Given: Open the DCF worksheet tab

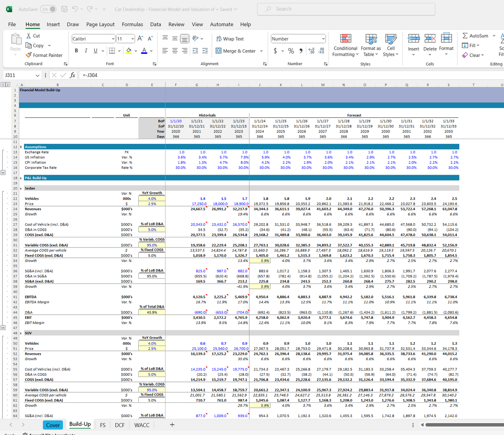Looking at the screenshot, I should click(120, 425).
